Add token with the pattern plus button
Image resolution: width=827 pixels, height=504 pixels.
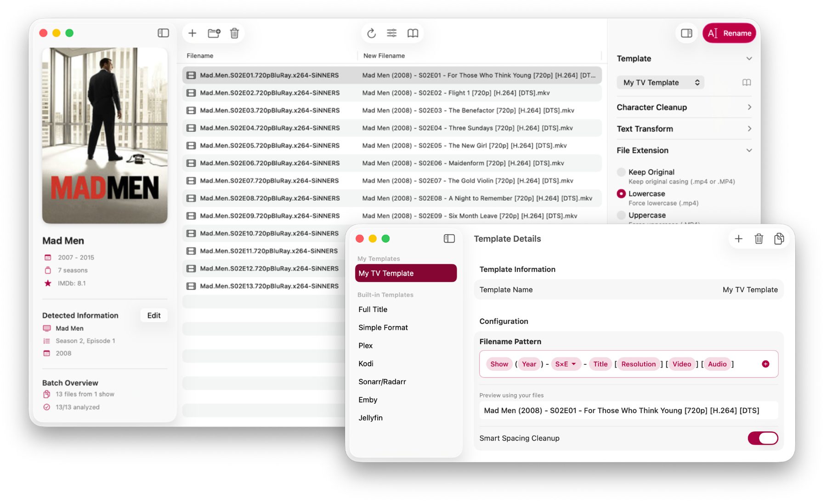click(x=765, y=364)
